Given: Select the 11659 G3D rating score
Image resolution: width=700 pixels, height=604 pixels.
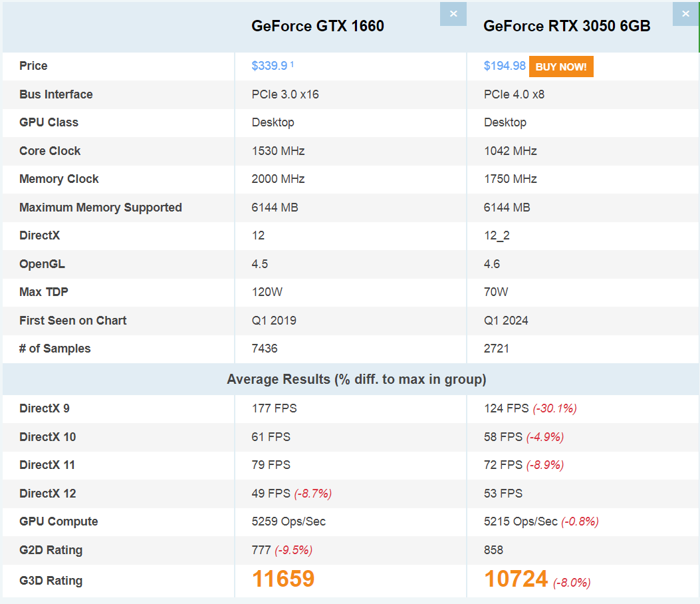Looking at the screenshot, I should 283,579.
